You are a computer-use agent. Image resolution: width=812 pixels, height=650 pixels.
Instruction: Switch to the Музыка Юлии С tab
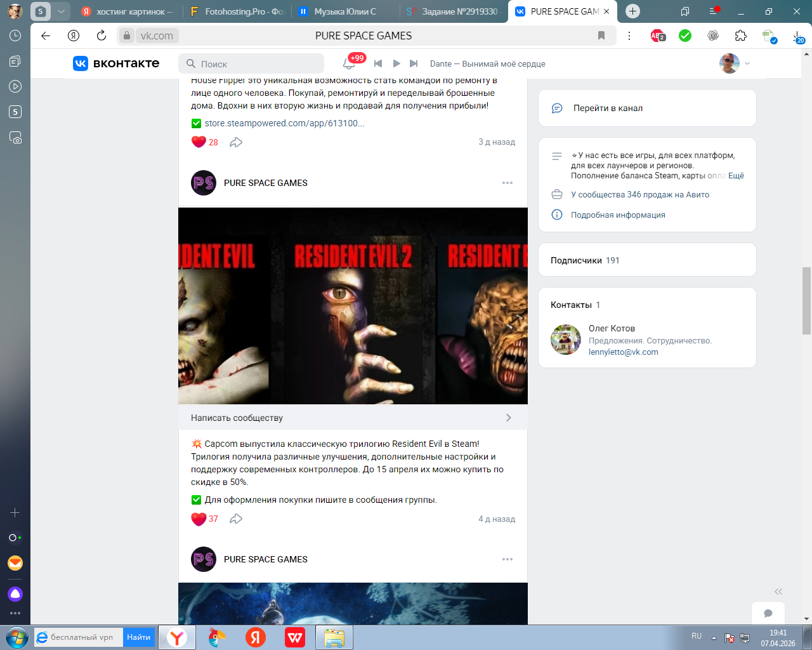coord(345,11)
